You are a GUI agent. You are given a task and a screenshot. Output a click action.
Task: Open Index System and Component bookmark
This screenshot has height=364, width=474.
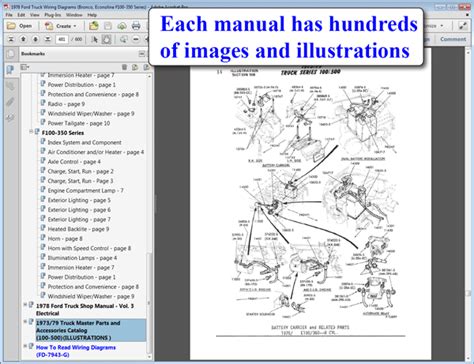(x=85, y=142)
